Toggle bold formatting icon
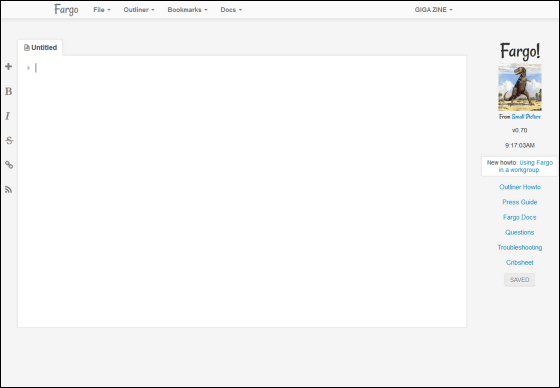Image resolution: width=560 pixels, height=388 pixels. (9, 91)
